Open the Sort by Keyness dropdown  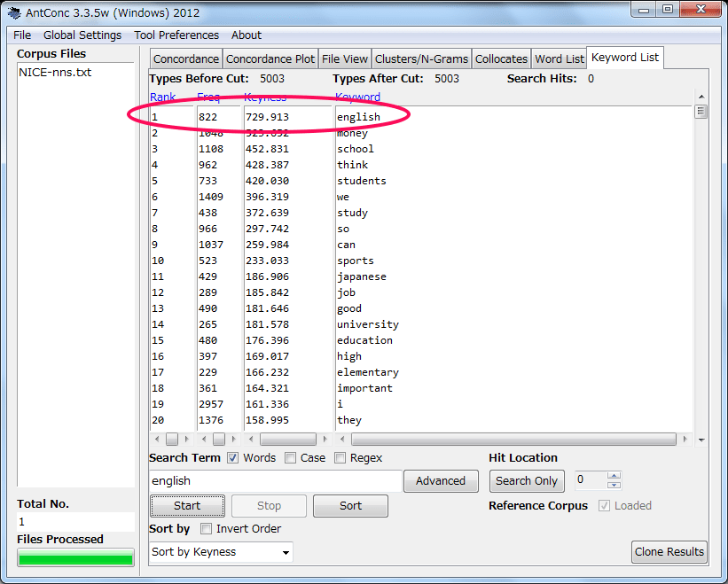tap(220, 552)
